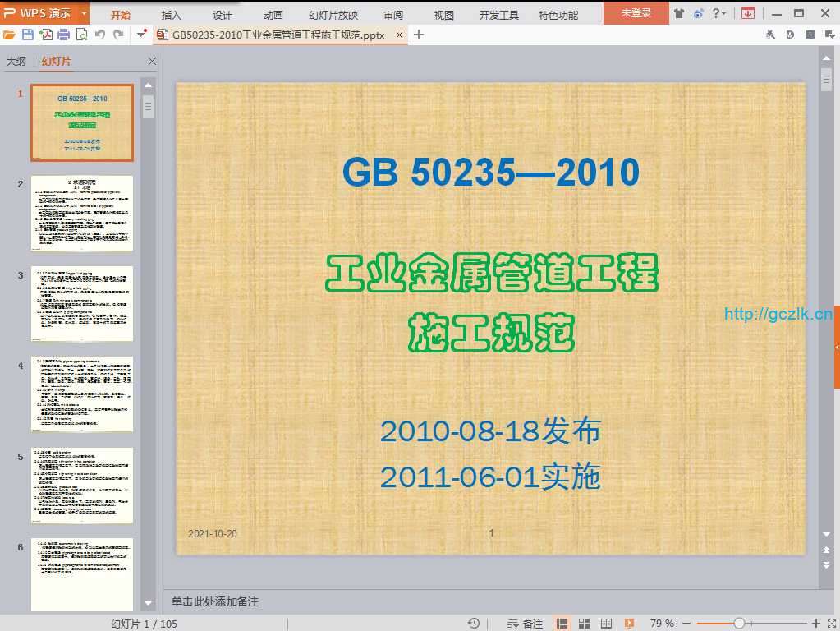The height and width of the screenshot is (631, 840).
Task: Select slide 3 thumbnail in panel
Action: click(x=81, y=303)
